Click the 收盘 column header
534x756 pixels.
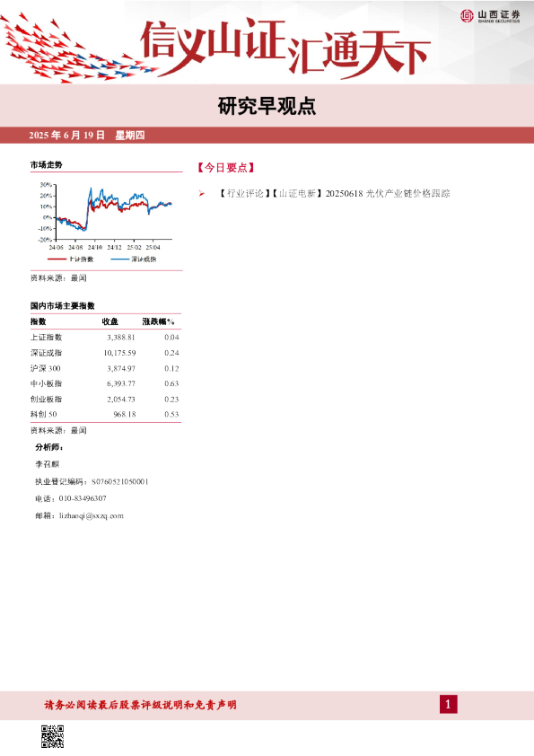click(110, 321)
